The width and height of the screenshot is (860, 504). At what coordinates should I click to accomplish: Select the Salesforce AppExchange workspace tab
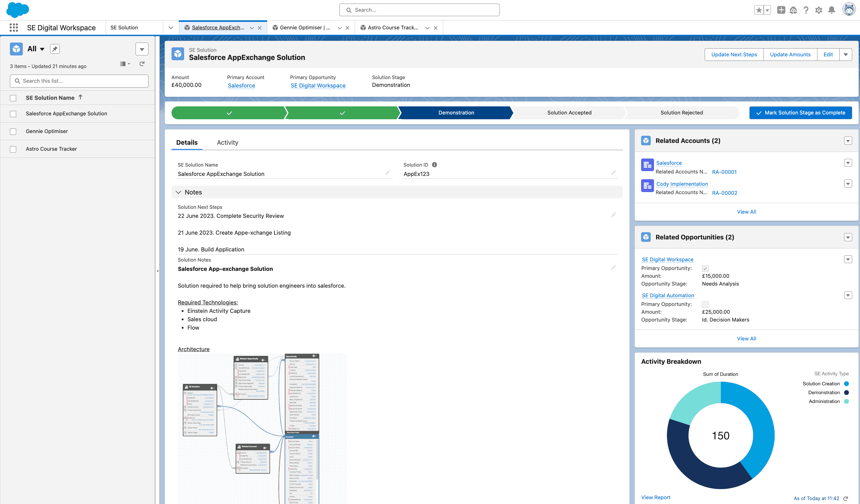pyautogui.click(x=218, y=28)
